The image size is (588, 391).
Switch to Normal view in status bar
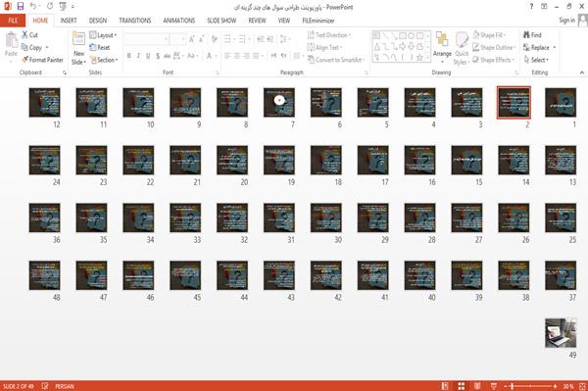(x=445, y=386)
